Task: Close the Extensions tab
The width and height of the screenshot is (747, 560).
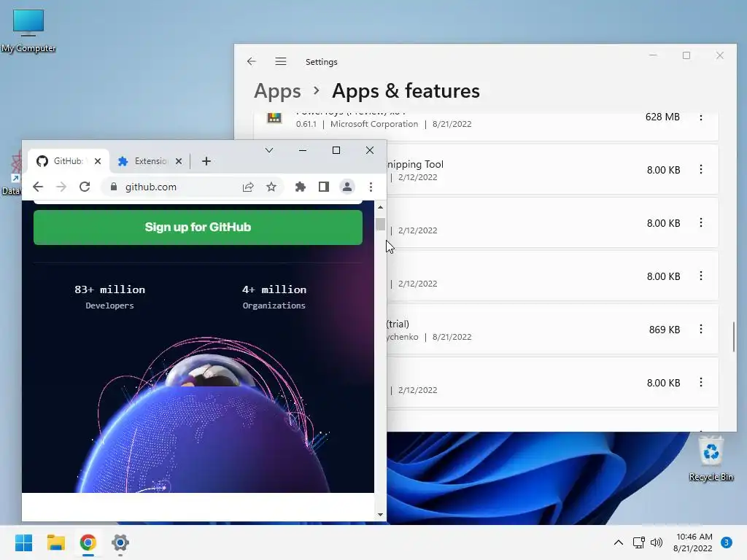Action: 179,161
